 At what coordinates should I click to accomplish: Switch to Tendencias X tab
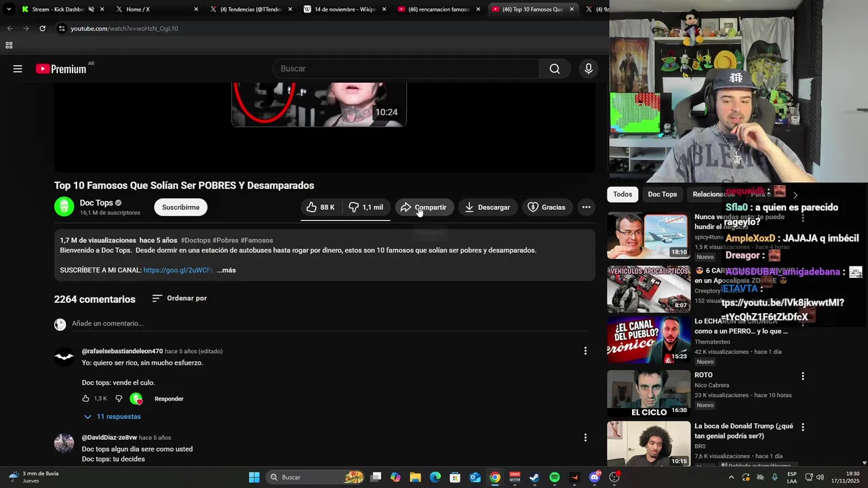250,9
